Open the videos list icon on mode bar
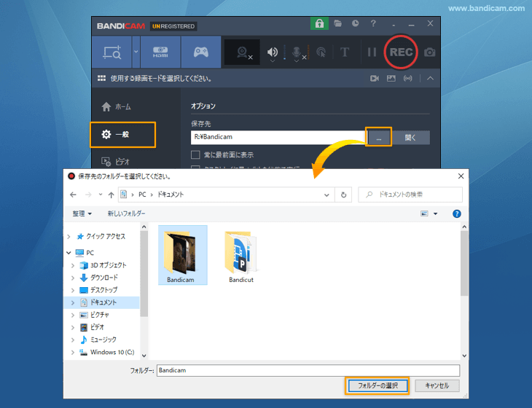The height and width of the screenshot is (408, 532). tap(375, 79)
